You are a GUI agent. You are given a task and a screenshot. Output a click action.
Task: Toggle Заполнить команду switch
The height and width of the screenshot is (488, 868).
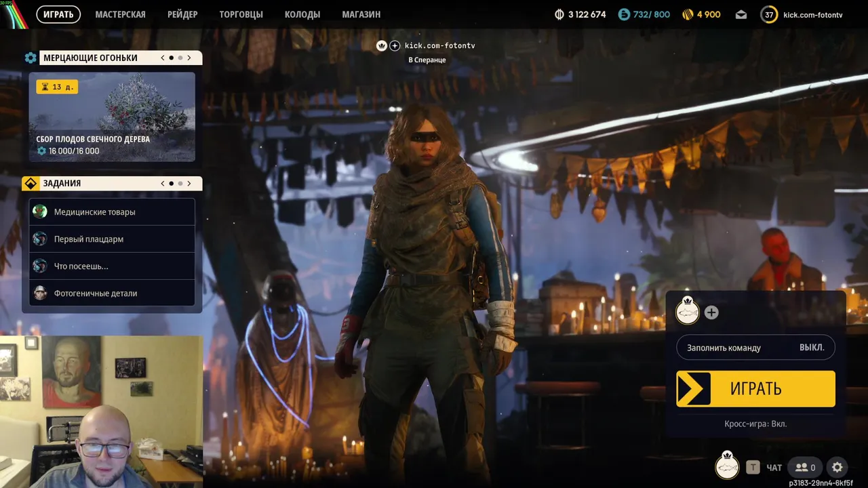[x=755, y=348]
